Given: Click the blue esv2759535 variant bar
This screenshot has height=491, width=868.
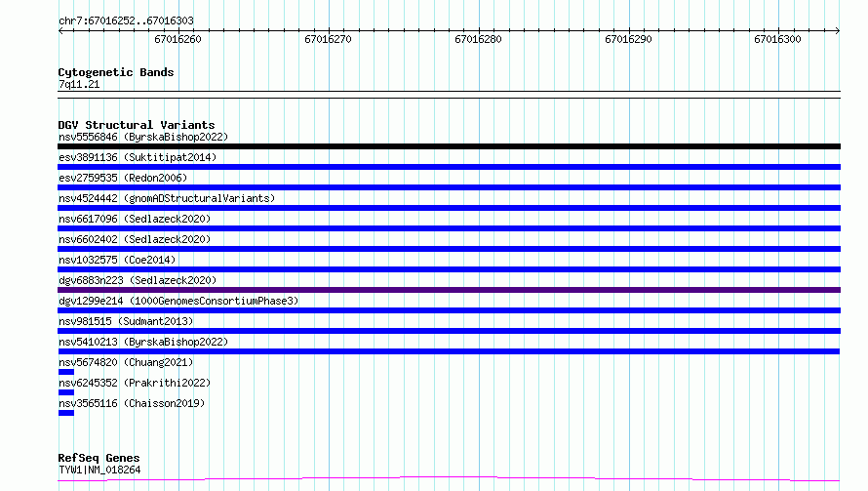Looking at the screenshot, I should pos(449,187).
